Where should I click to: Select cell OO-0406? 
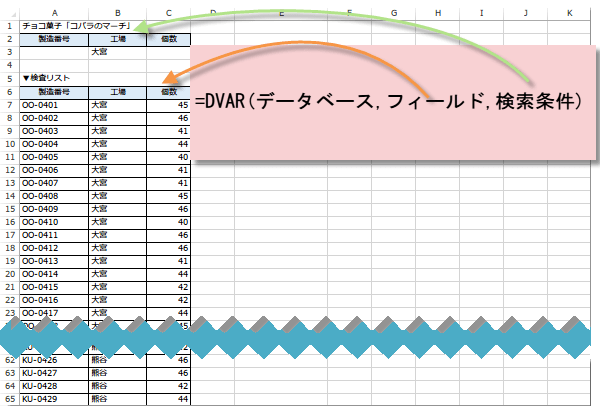click(x=54, y=170)
